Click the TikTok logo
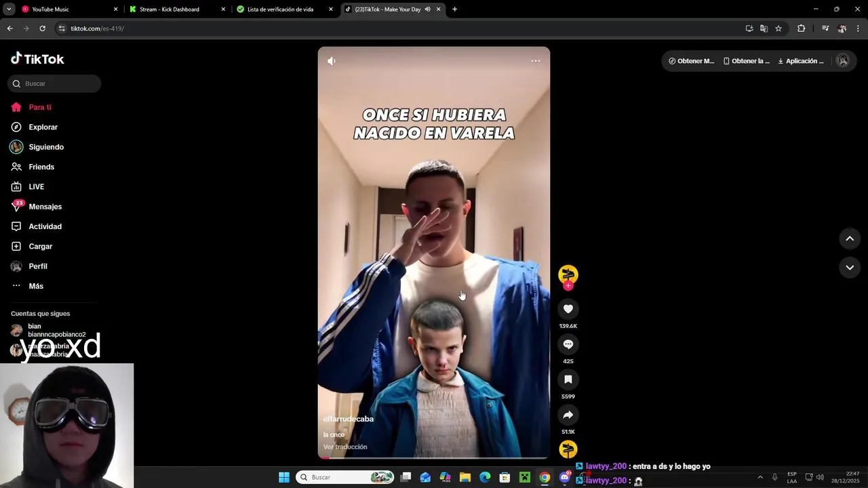 [x=37, y=59]
